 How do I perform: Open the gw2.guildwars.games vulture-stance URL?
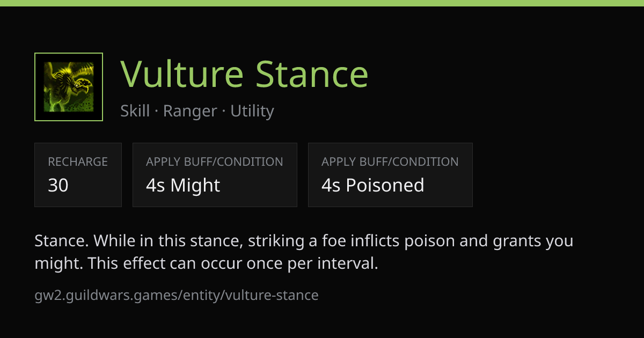coord(177,295)
